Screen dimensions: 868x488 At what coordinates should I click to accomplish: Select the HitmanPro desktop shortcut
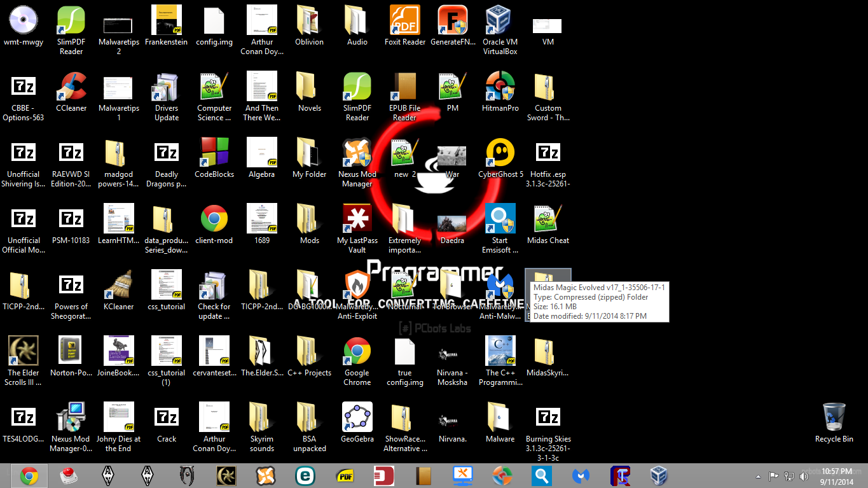[x=500, y=91]
